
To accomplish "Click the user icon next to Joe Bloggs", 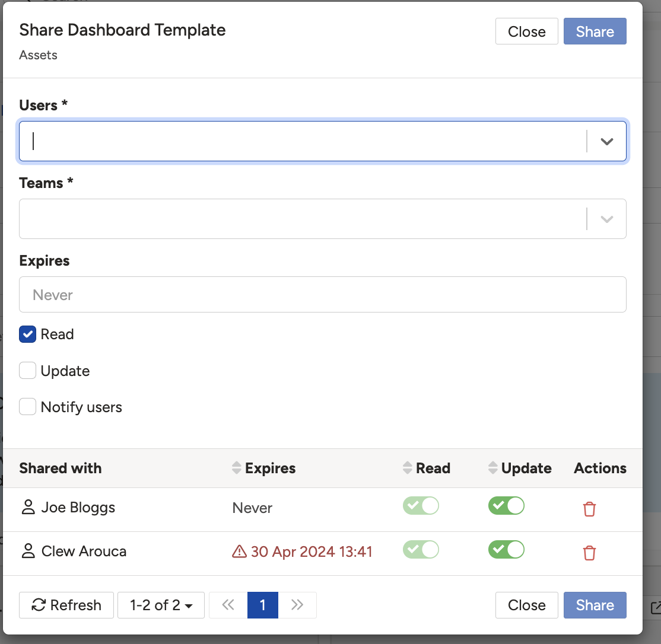I will click(28, 507).
